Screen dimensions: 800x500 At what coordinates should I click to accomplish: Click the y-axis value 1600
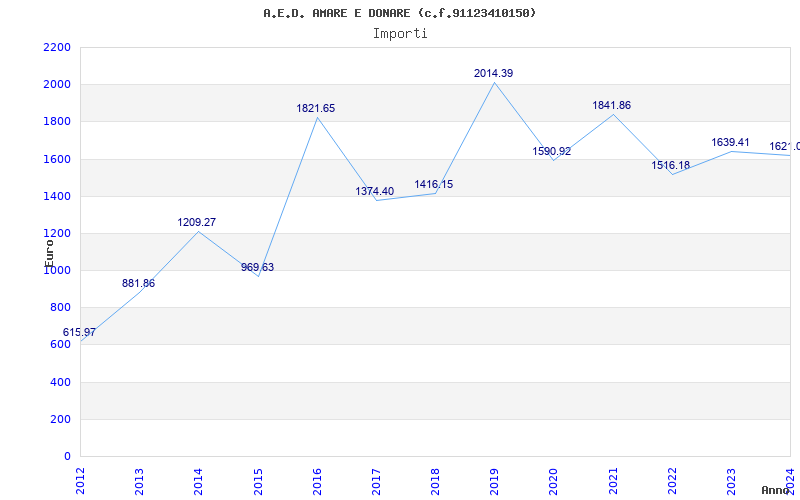[x=57, y=159]
